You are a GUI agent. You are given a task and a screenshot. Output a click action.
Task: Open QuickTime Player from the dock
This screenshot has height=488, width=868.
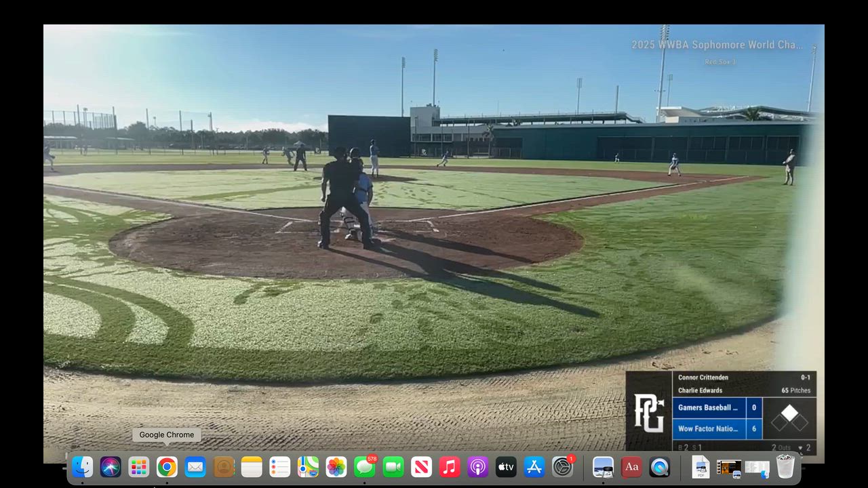[659, 467]
